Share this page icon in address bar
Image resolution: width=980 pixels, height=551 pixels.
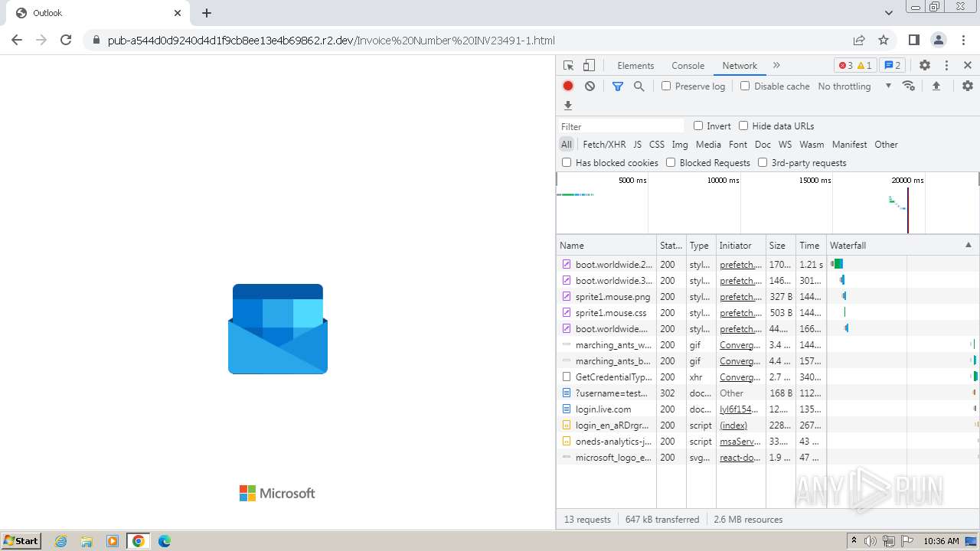click(859, 40)
